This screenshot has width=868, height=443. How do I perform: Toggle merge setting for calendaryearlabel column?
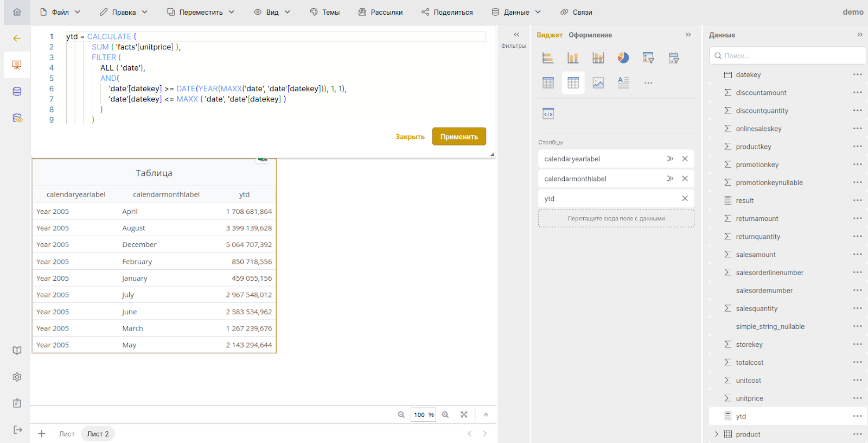(x=669, y=159)
